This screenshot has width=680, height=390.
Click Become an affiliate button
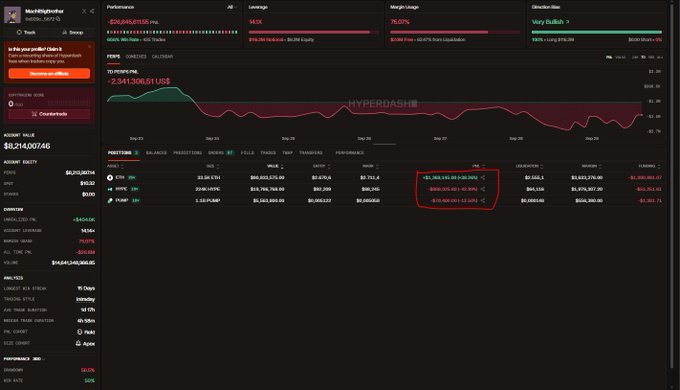(49, 74)
